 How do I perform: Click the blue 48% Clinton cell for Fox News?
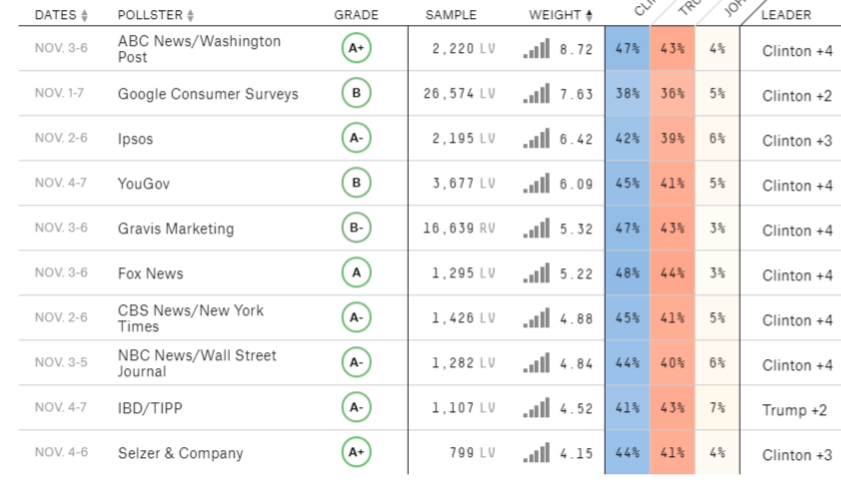coord(627,273)
